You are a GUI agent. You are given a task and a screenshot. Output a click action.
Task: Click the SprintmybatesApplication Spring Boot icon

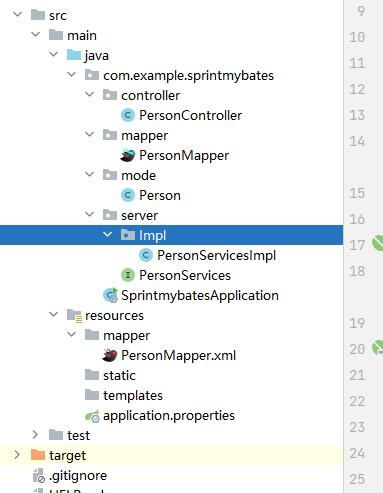[110, 295]
